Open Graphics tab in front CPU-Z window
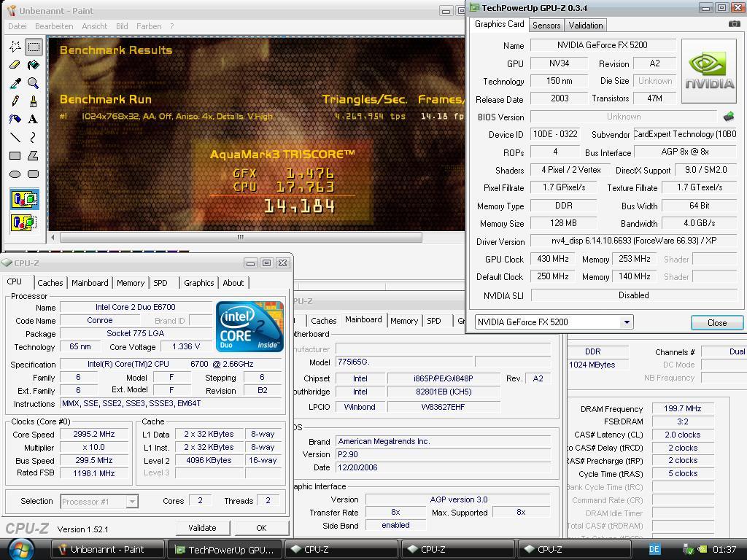747x560 pixels. (x=198, y=283)
